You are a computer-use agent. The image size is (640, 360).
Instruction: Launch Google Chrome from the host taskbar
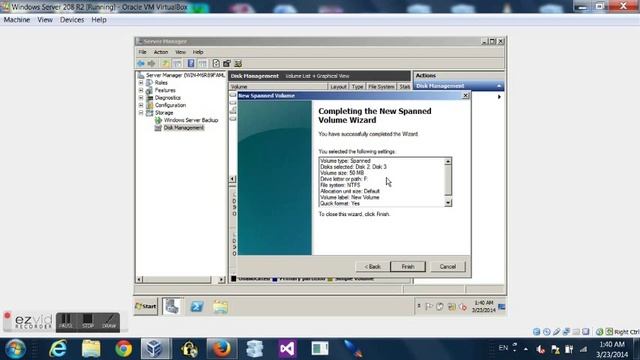pyautogui.click(x=123, y=349)
